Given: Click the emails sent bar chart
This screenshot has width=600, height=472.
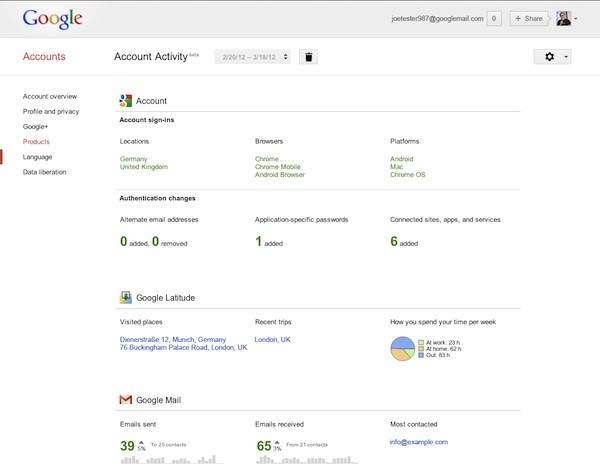Looking at the screenshot, I should coord(171,459).
